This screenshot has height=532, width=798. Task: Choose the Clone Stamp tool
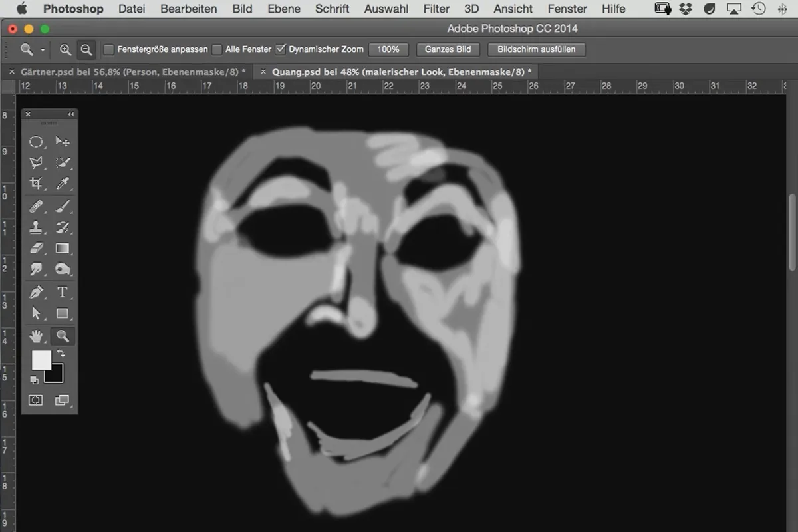click(x=36, y=227)
